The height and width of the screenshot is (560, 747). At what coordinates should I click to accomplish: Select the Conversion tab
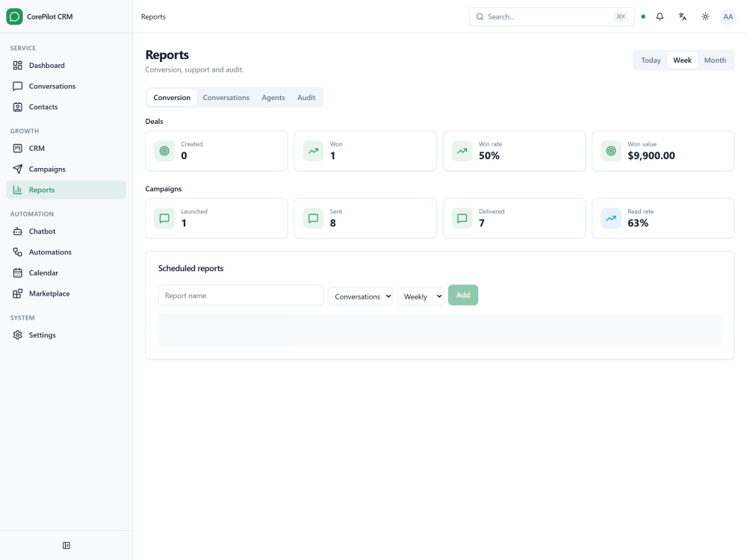click(x=172, y=98)
